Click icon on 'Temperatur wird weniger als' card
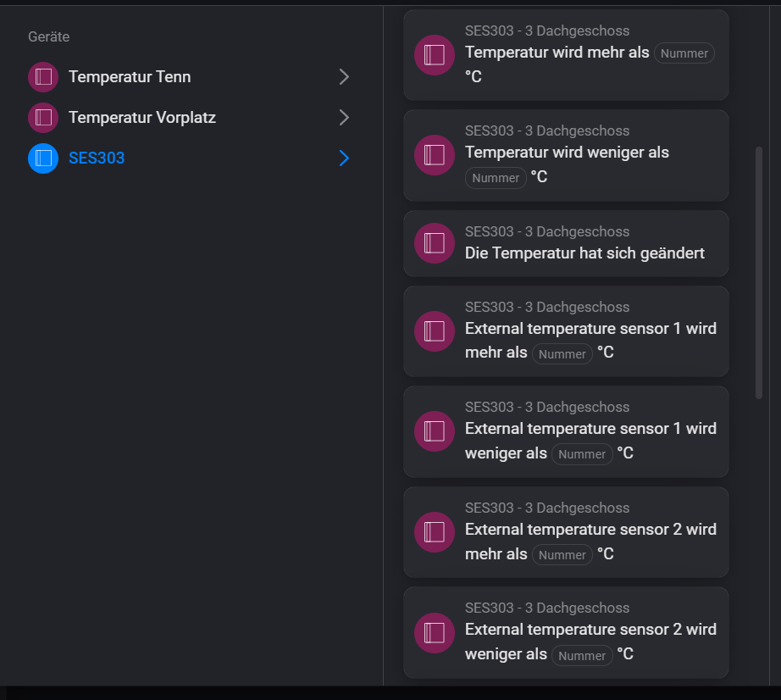The height and width of the screenshot is (700, 781). click(434, 155)
